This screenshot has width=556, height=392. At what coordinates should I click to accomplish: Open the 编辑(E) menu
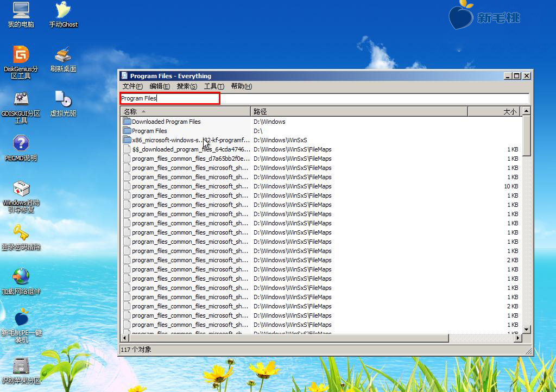(x=160, y=86)
